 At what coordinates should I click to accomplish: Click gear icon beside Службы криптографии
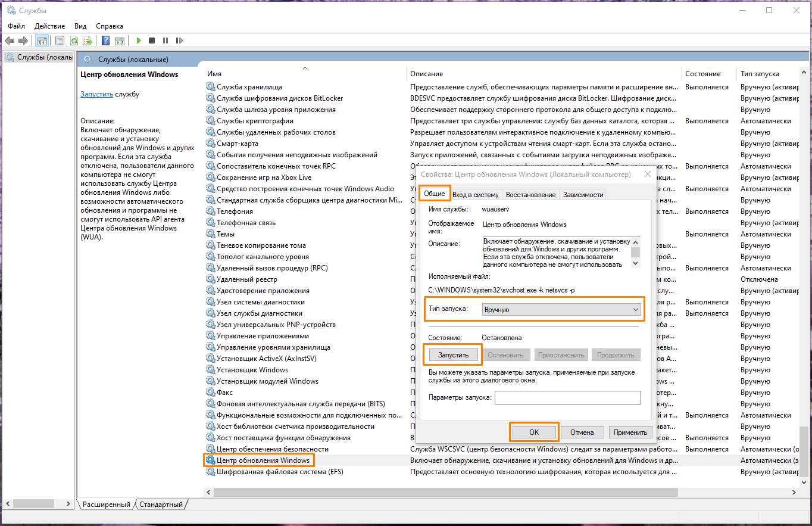(210, 121)
